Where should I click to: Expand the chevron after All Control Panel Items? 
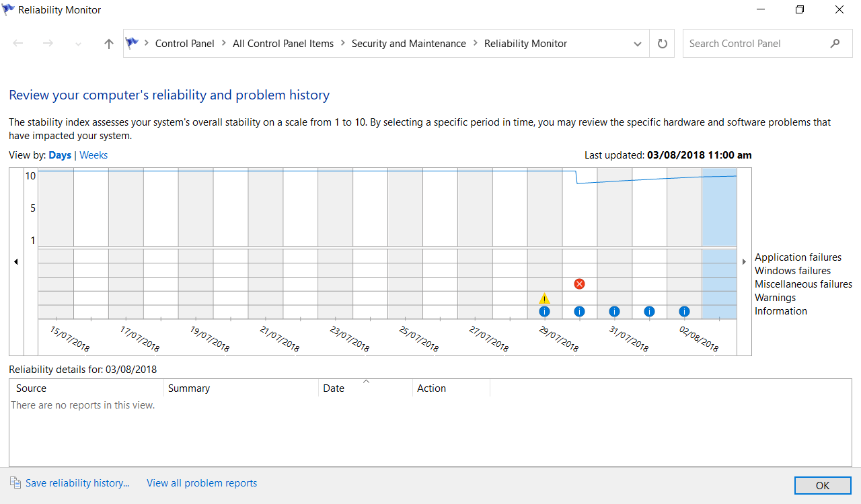pyautogui.click(x=342, y=44)
